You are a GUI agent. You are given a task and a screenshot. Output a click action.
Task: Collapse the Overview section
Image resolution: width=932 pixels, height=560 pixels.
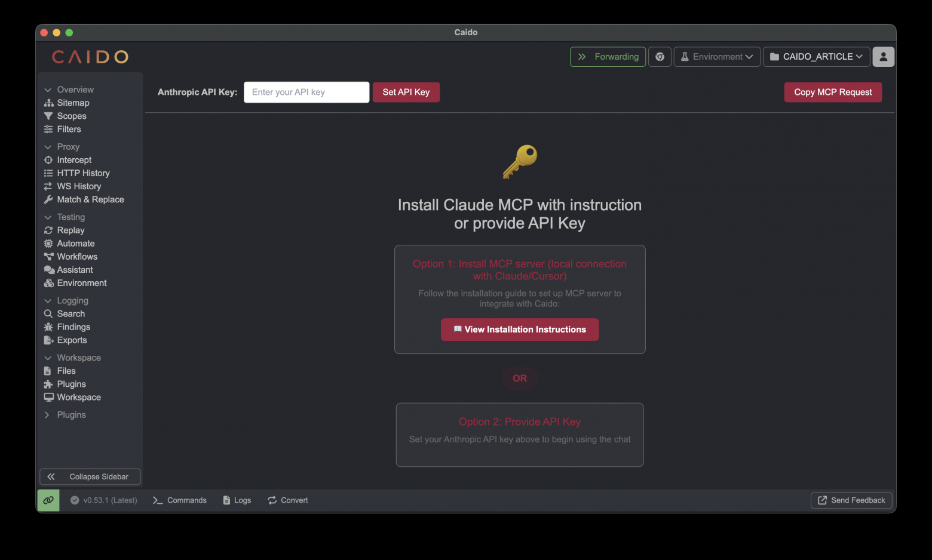point(48,90)
